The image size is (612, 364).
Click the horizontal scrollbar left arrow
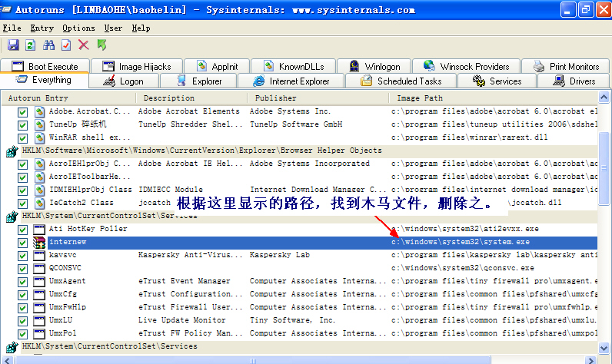click(x=7, y=359)
